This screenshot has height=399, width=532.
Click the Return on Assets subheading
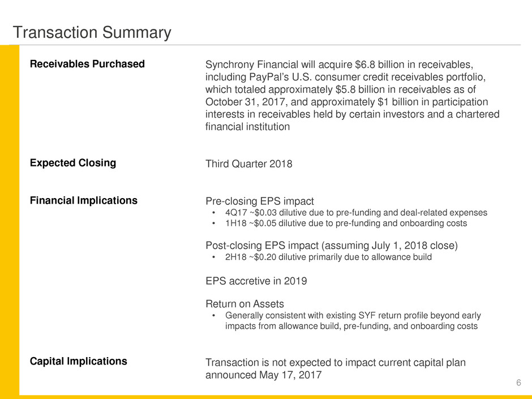pos(244,304)
